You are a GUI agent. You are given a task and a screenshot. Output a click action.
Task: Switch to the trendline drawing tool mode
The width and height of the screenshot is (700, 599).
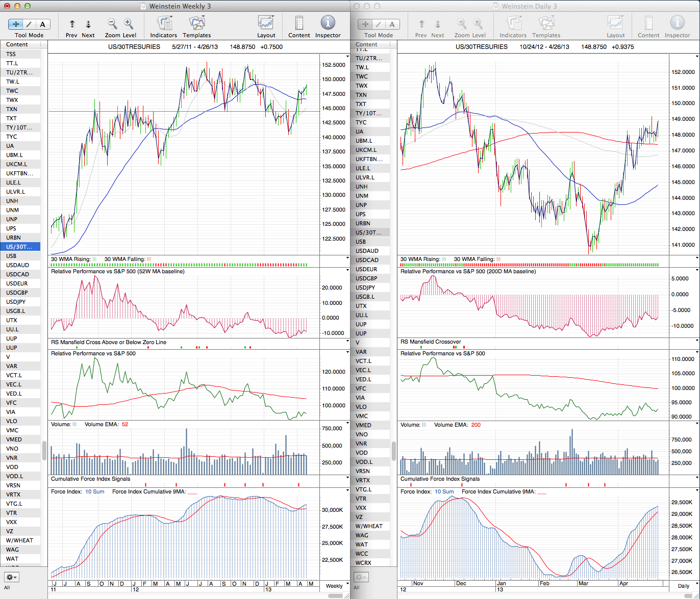(29, 24)
